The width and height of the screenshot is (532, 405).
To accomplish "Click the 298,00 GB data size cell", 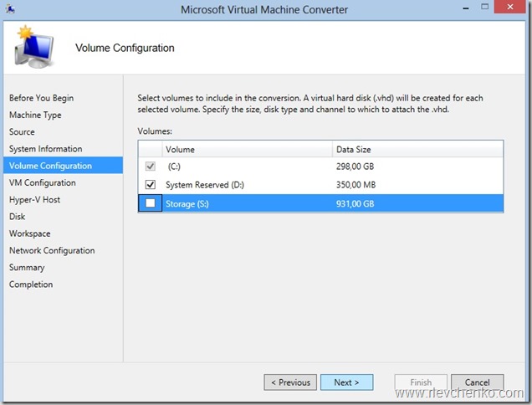I will [x=355, y=167].
